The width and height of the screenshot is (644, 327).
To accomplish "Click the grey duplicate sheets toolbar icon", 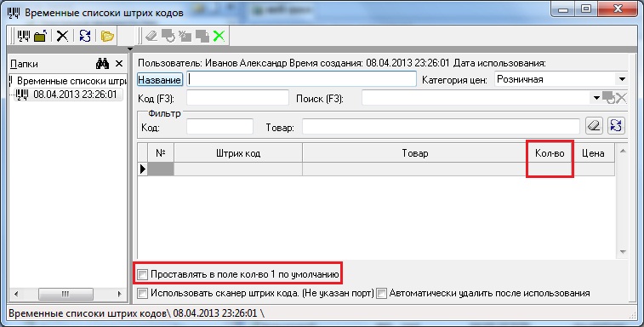I will (x=202, y=37).
